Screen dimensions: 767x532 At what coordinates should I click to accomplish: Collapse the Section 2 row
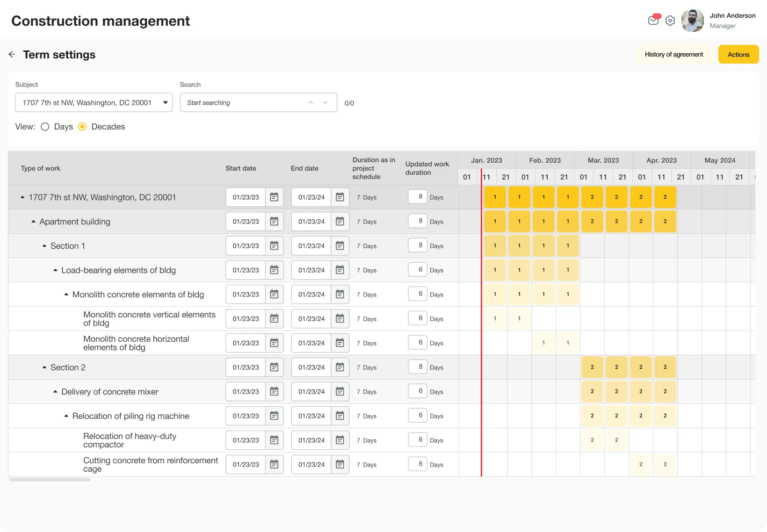coord(44,367)
